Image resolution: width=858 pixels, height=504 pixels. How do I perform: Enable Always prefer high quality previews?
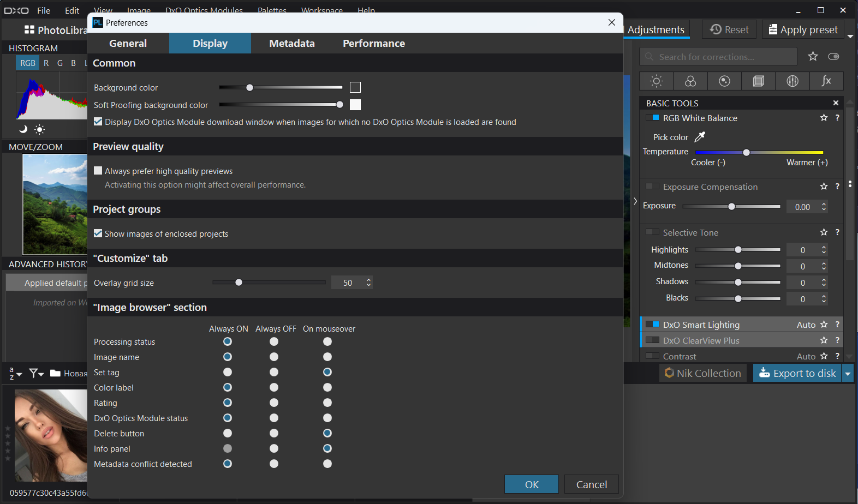(98, 171)
